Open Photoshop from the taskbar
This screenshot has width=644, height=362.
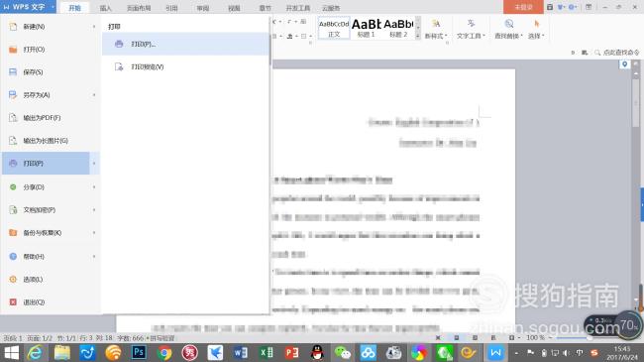tap(139, 352)
